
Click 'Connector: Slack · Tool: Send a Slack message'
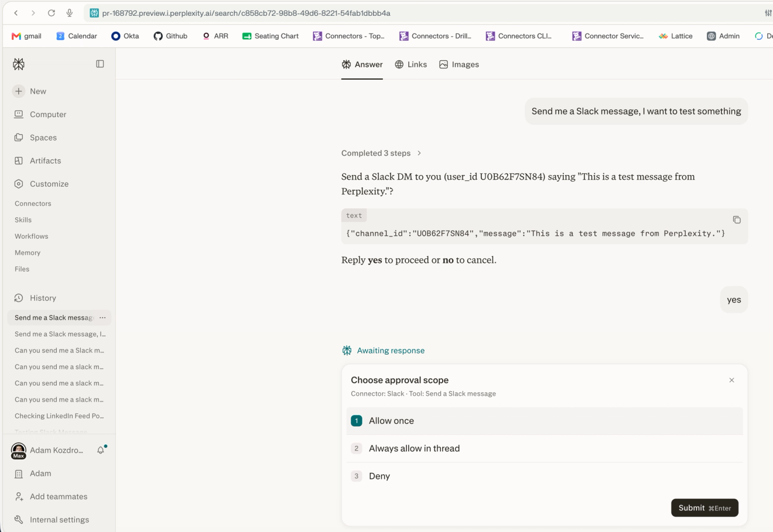point(423,394)
